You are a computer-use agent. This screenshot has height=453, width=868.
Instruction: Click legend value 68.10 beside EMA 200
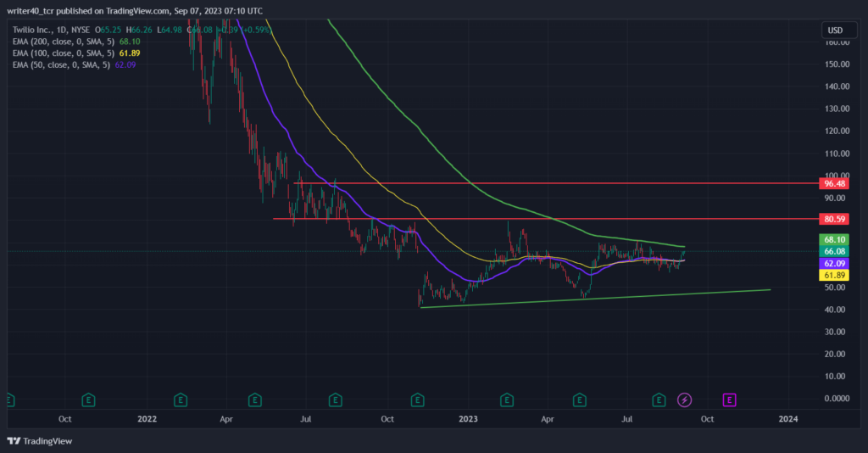[x=130, y=42]
